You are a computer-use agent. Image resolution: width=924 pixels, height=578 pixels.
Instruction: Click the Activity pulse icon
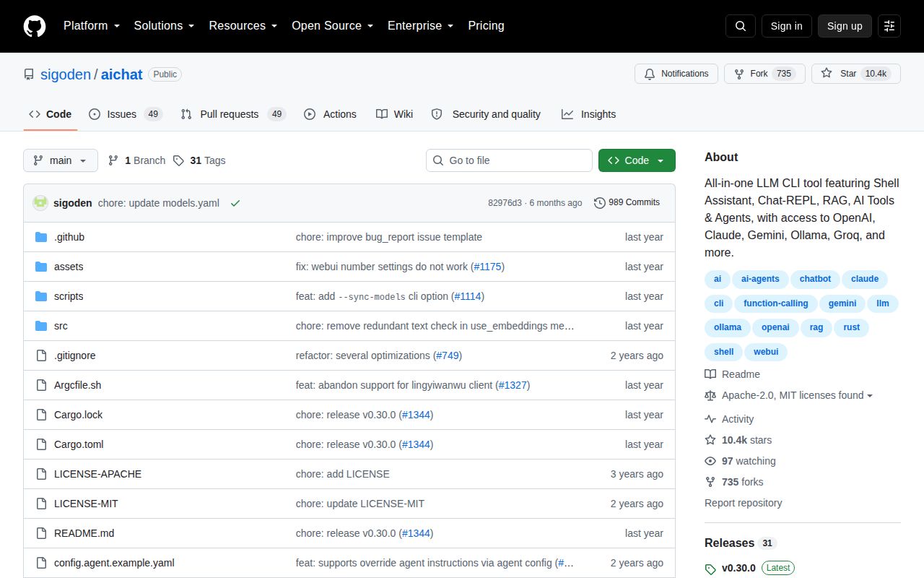(x=710, y=419)
